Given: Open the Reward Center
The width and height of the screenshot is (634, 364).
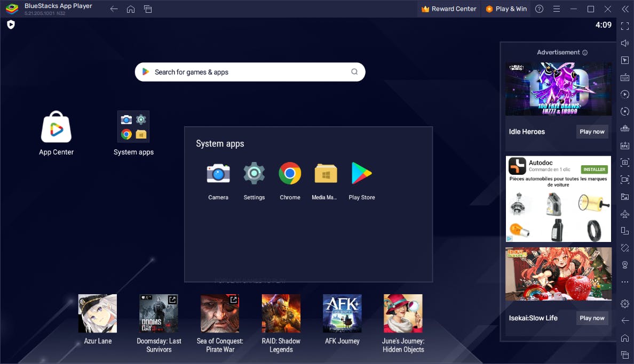Looking at the screenshot, I should 448,9.
